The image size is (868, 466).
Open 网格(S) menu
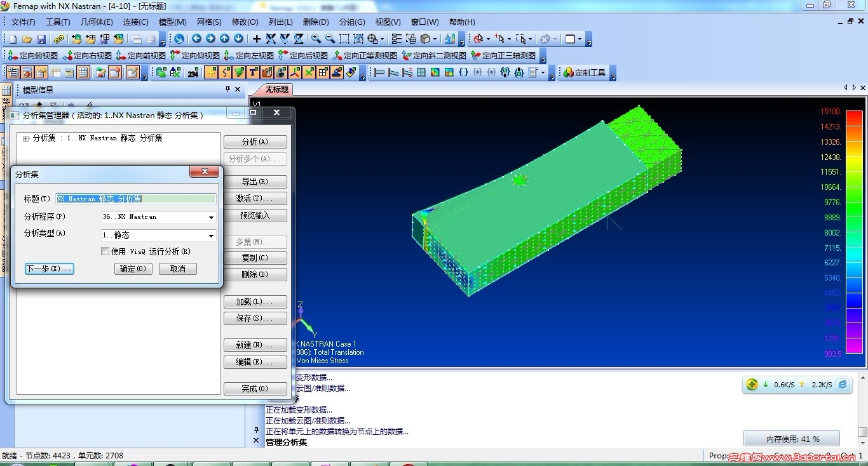pos(209,22)
